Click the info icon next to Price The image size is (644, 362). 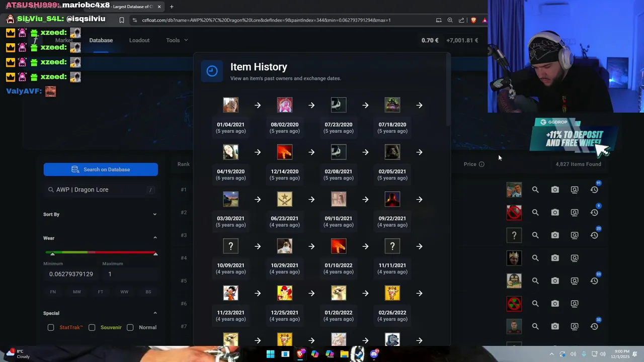[481, 164]
